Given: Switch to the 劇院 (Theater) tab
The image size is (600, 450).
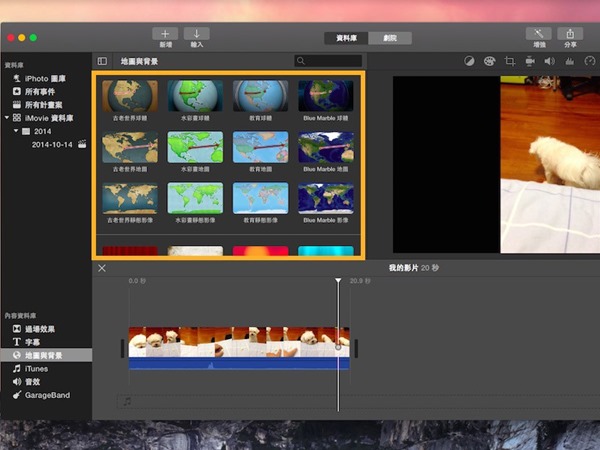Looking at the screenshot, I should click(390, 37).
